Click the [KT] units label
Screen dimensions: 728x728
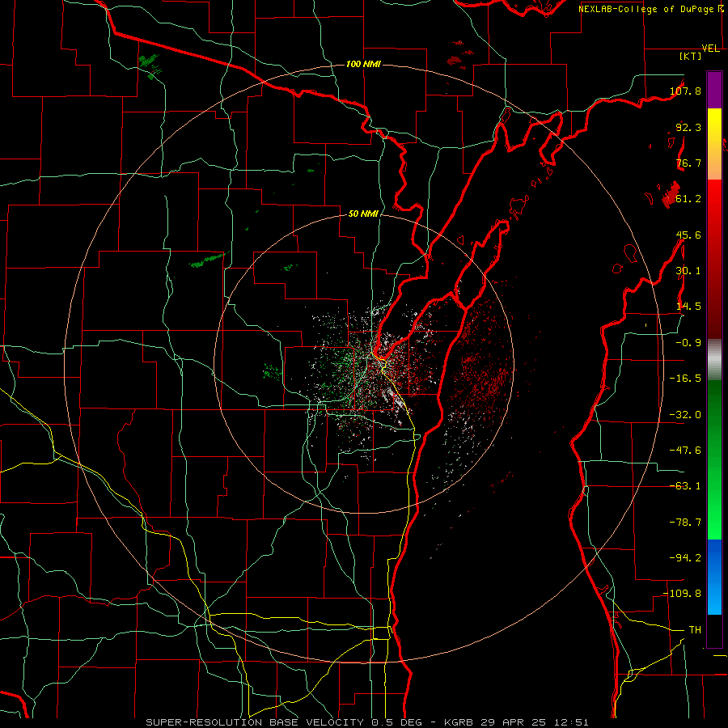pyautogui.click(x=691, y=56)
